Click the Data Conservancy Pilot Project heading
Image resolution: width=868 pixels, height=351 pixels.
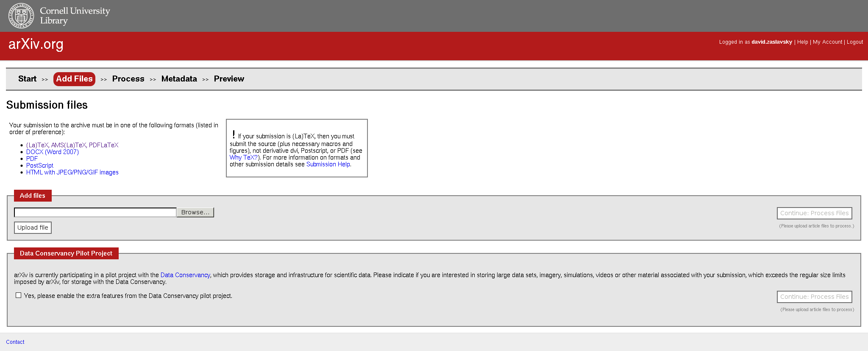[x=66, y=253]
